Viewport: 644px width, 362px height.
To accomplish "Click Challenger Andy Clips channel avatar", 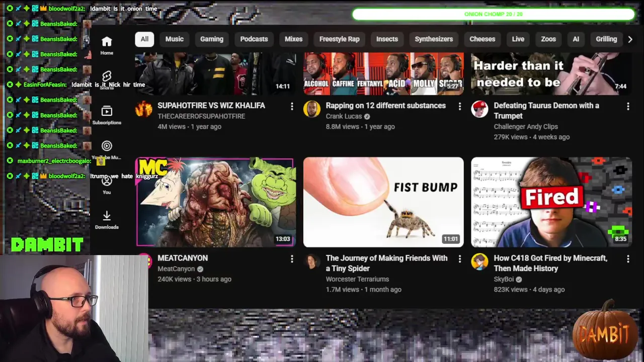I will [x=479, y=109].
